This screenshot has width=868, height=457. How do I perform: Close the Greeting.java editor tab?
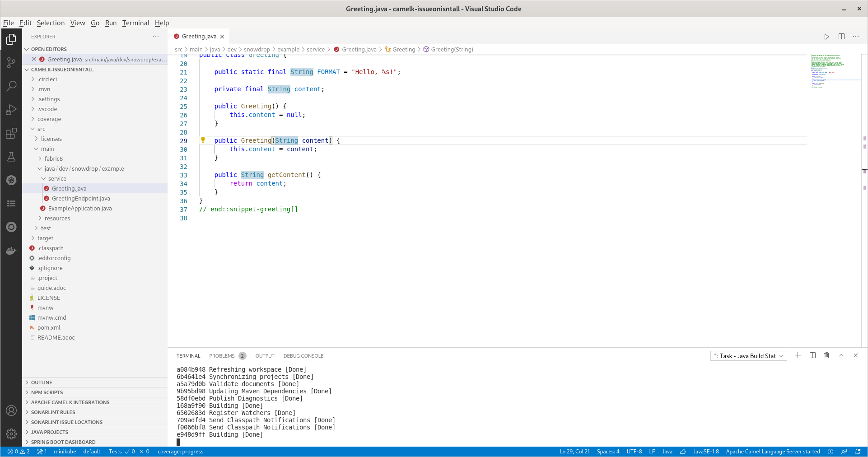coord(222,37)
